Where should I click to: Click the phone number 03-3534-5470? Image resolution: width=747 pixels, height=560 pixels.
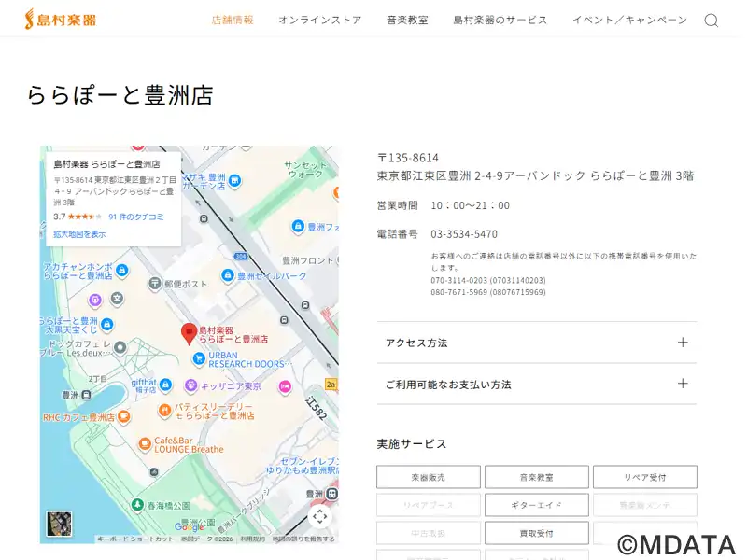click(464, 234)
